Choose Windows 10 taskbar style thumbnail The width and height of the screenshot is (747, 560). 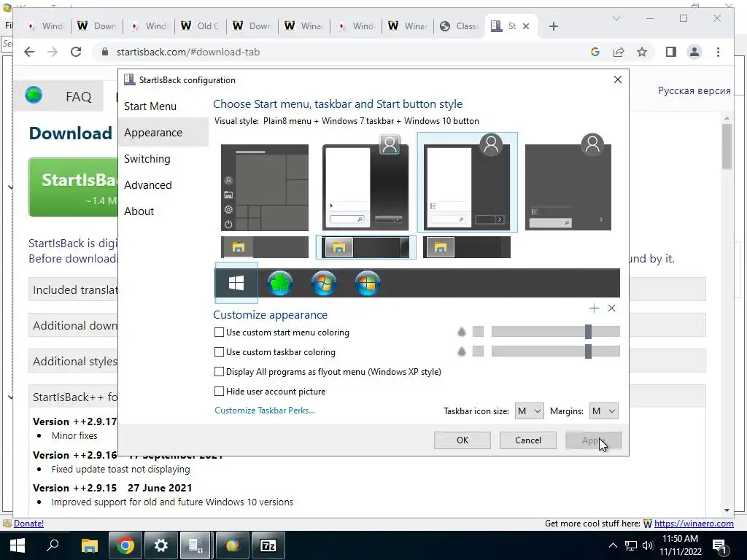tap(264, 247)
